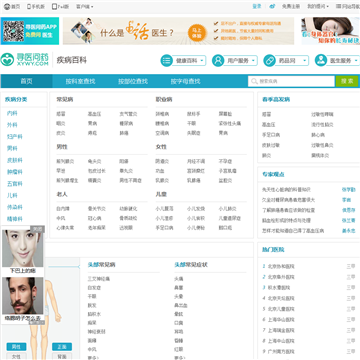The width and height of the screenshot is (360, 360).
Task: Open the 颈椎病 occupational disease link
Action: coord(162,114)
